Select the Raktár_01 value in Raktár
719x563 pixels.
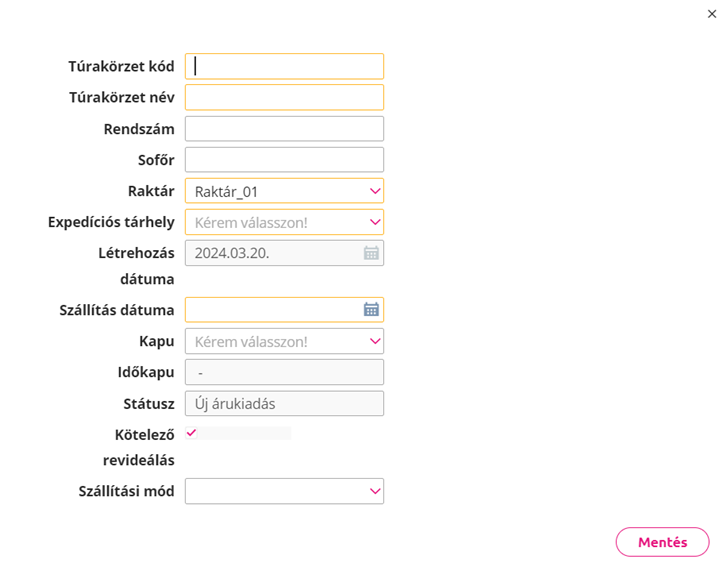tap(226, 192)
